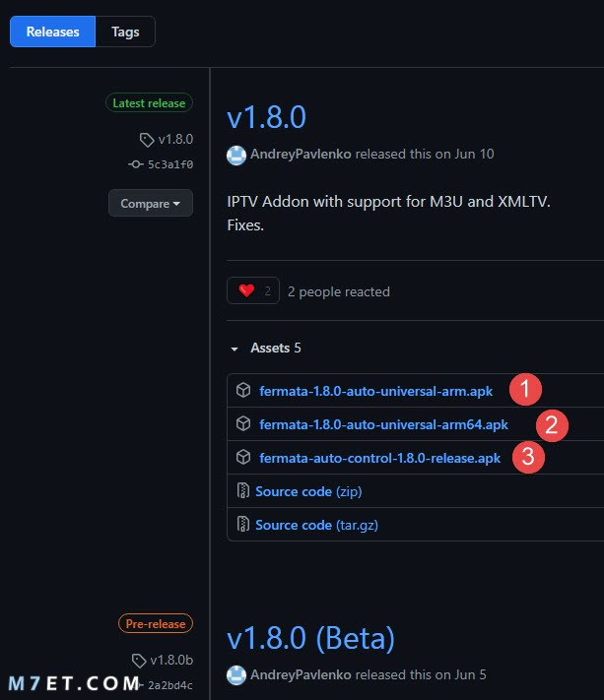The height and width of the screenshot is (700, 604).
Task: Click '2 people reacted' text
Action: (x=339, y=292)
